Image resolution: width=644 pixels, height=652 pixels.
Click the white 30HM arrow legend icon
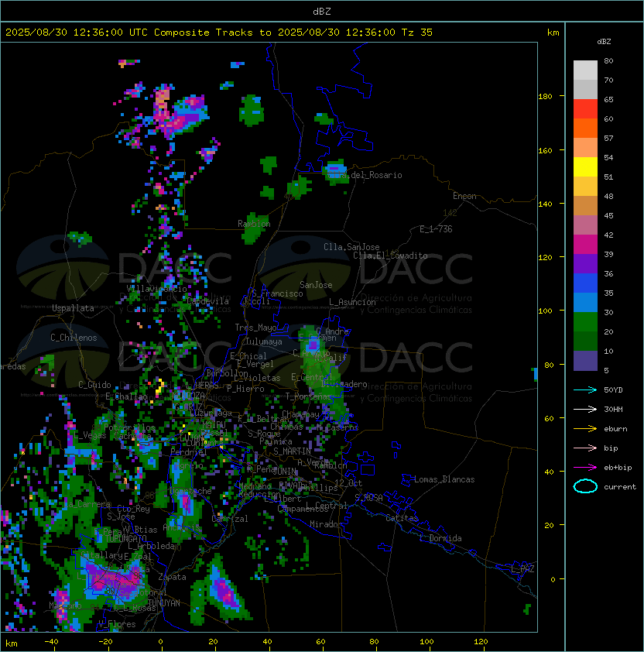click(x=585, y=409)
